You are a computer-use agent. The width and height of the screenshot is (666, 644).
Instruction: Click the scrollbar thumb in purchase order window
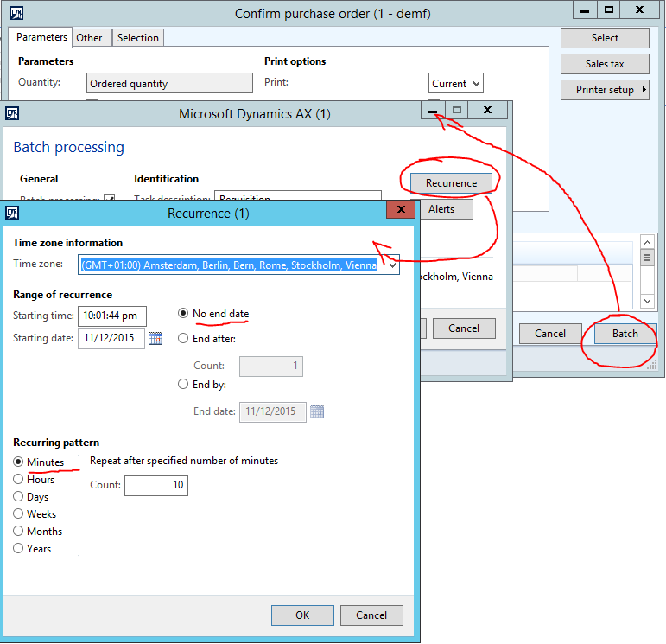(647, 258)
